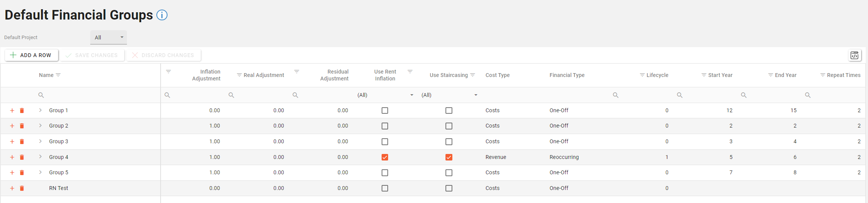Screen dimensions: 868x203
Task: Uncheck Use Rent Inflation for Group 4
Action: click(x=385, y=157)
